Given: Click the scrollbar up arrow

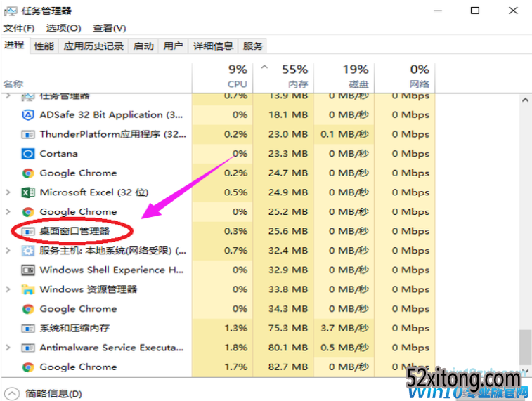Looking at the screenshot, I should click(525, 100).
